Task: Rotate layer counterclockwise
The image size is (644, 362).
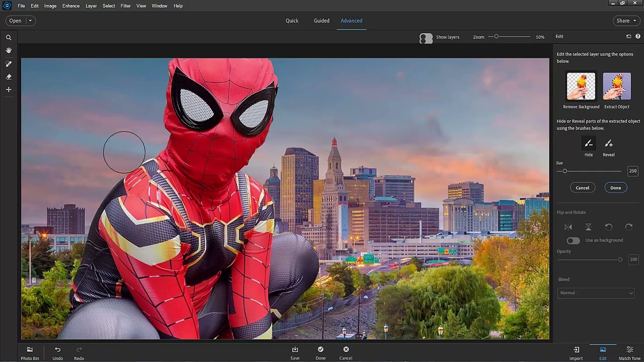Action: coord(609,227)
